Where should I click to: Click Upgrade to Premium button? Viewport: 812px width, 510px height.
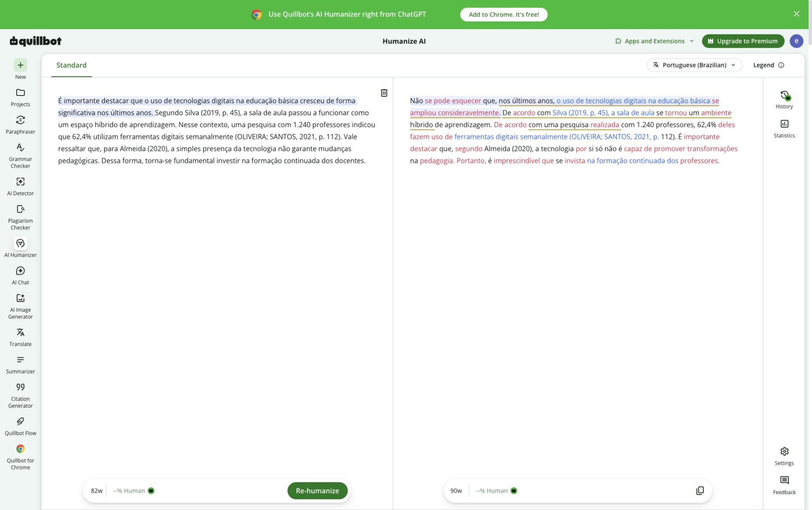(743, 41)
